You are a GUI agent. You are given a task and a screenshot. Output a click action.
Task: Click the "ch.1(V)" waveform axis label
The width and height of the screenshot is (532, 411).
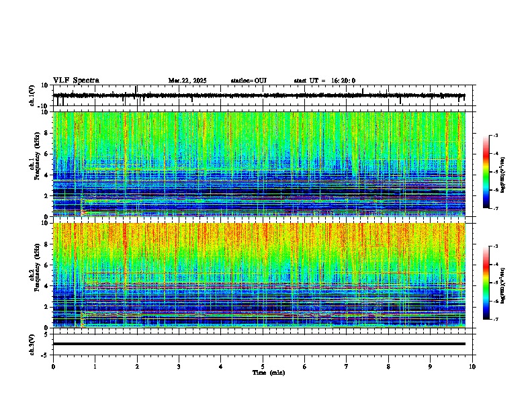(x=32, y=95)
